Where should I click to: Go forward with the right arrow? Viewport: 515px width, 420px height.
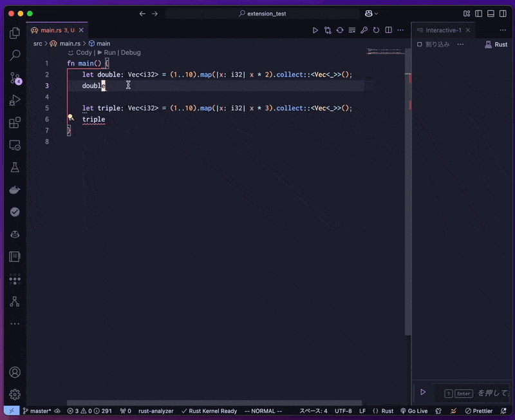[154, 14]
